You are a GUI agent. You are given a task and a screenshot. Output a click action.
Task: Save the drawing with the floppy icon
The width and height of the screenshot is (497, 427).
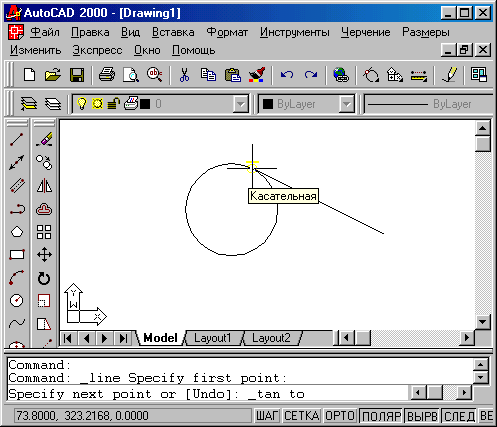(77, 75)
